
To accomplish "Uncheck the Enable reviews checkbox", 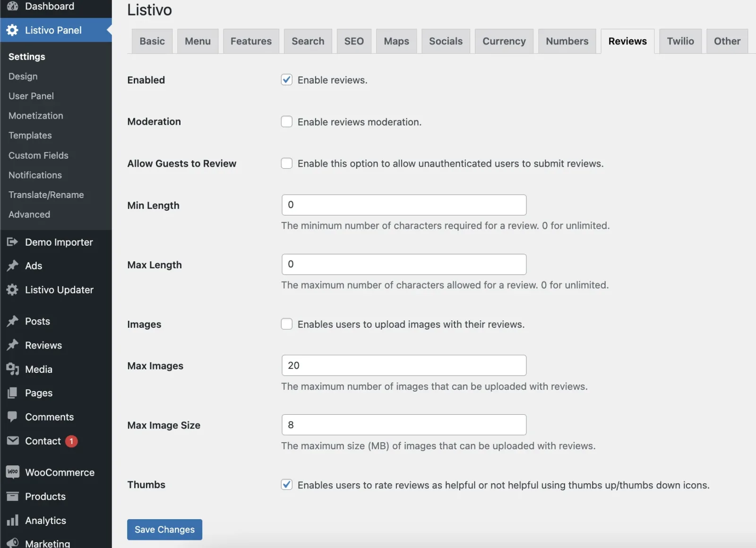I will (287, 80).
